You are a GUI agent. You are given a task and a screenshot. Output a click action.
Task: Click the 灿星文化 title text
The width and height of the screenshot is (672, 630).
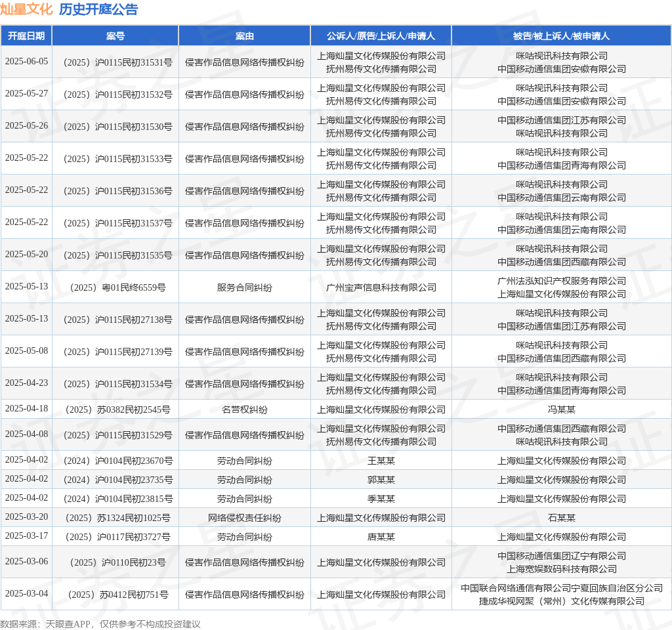tap(26, 9)
